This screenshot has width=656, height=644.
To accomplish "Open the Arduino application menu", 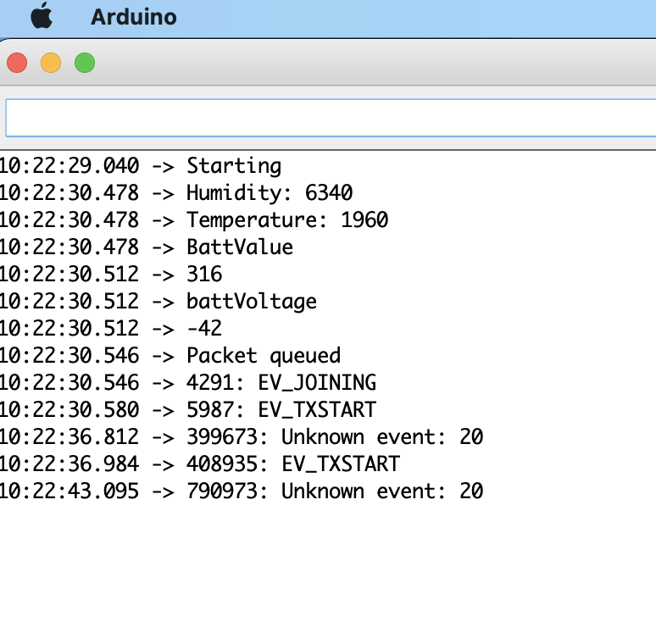I will point(134,17).
